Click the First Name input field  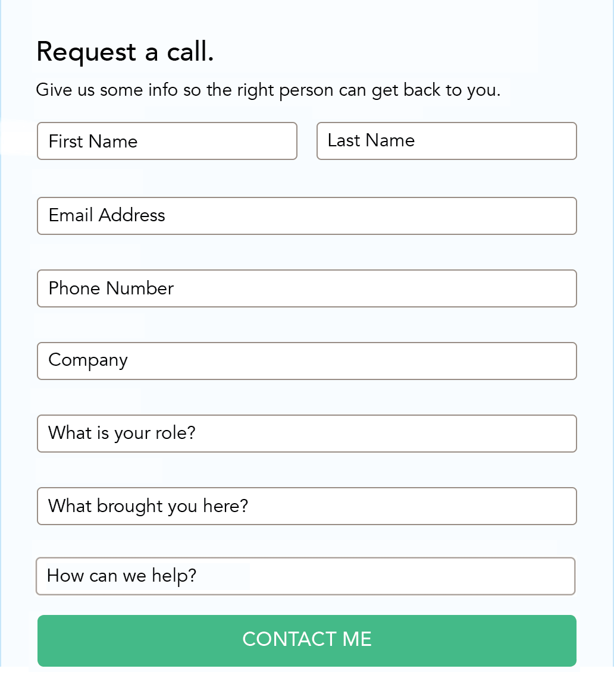(x=167, y=141)
